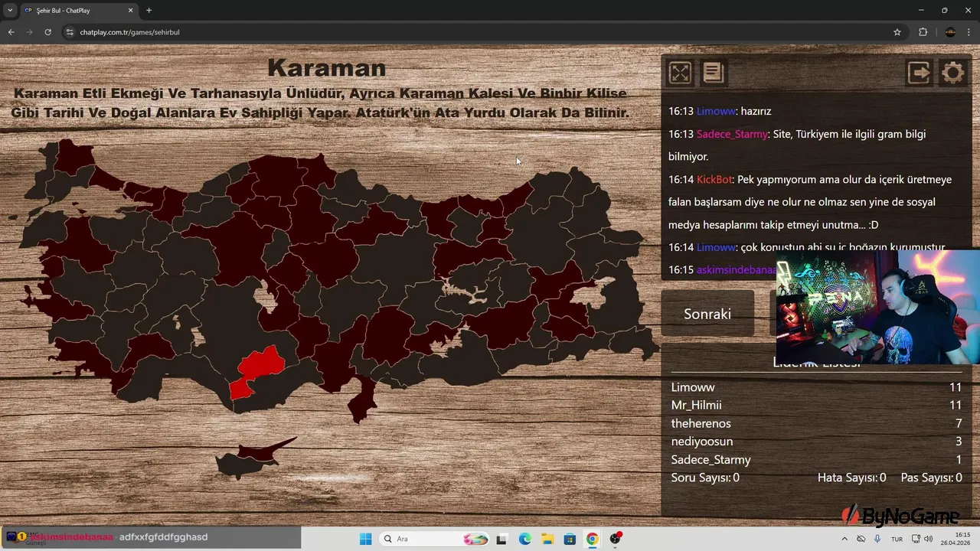This screenshot has height=551, width=980.
Task: Click the Hata Sayısı: 0 counter
Action: (x=852, y=478)
